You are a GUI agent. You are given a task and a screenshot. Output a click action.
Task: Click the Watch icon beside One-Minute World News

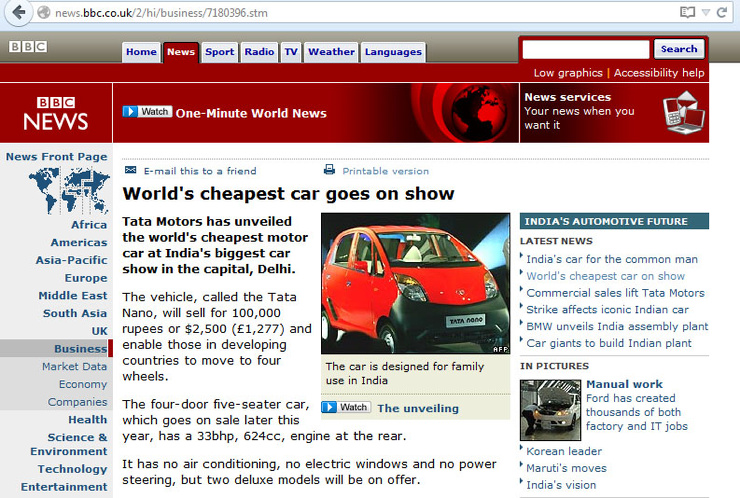tap(146, 112)
